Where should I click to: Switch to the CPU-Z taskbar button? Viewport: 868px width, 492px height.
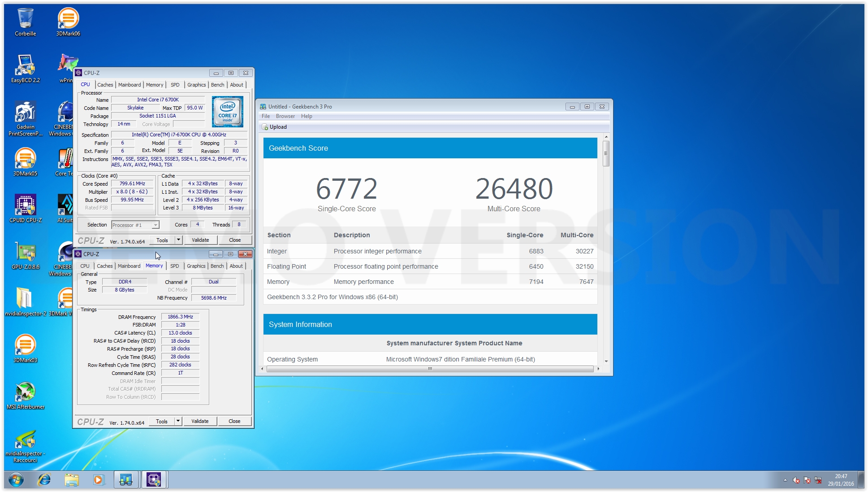pos(154,480)
